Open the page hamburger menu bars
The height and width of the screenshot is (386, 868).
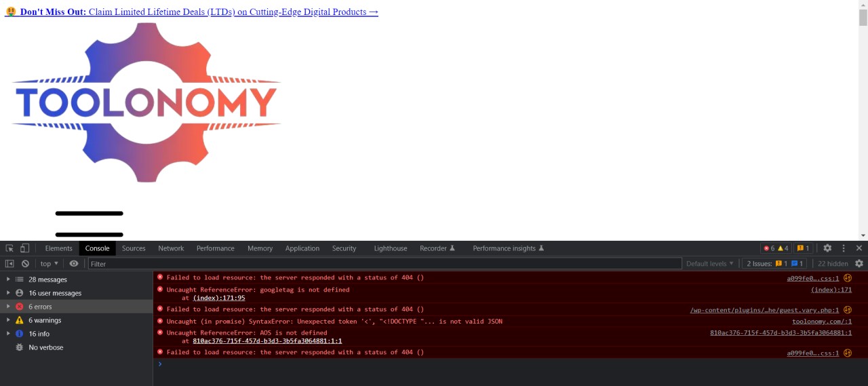pyautogui.click(x=89, y=224)
